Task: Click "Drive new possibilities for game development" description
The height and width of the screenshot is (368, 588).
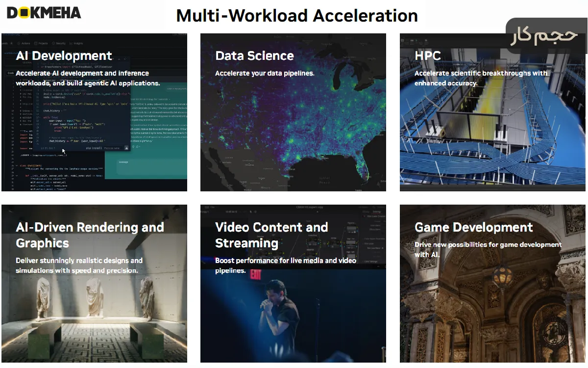Action: click(x=488, y=245)
